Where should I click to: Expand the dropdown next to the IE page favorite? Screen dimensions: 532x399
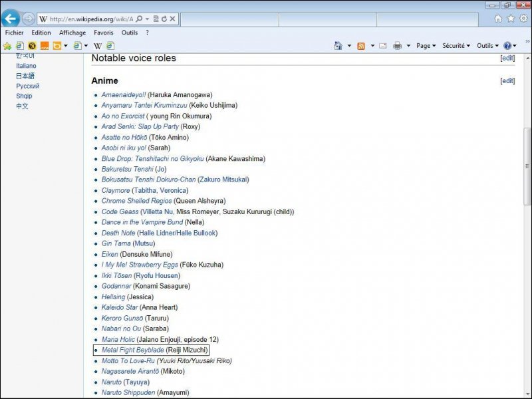pyautogui.click(x=86, y=45)
